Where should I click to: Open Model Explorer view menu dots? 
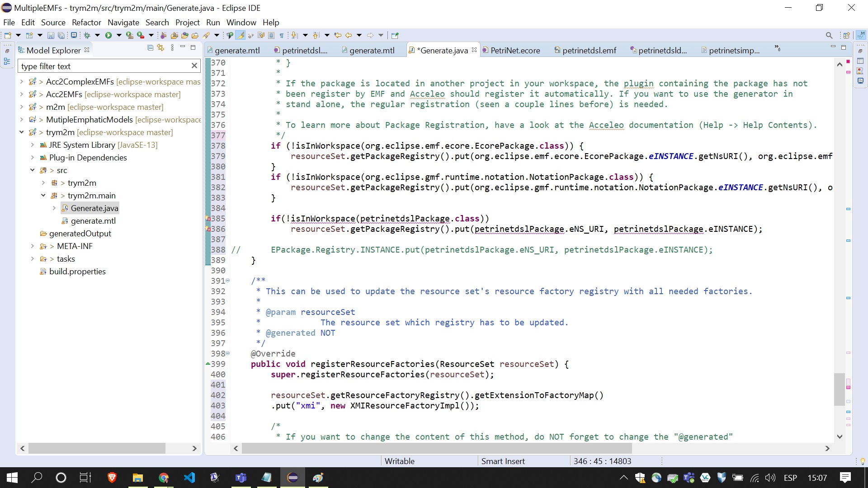(172, 48)
